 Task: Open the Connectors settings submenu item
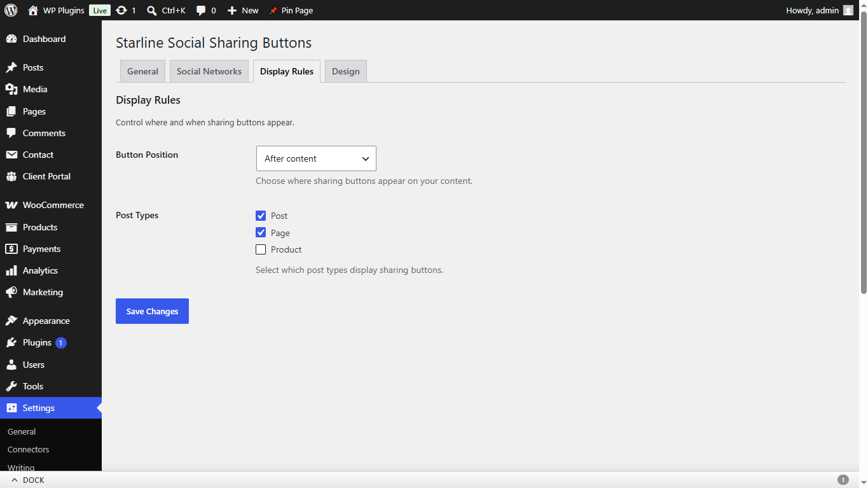point(28,449)
